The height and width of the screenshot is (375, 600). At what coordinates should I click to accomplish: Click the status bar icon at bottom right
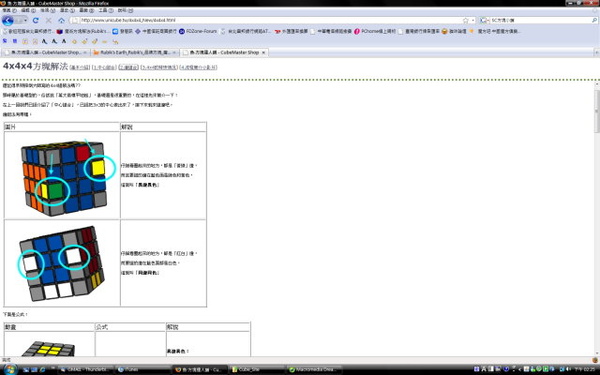[x=595, y=360]
